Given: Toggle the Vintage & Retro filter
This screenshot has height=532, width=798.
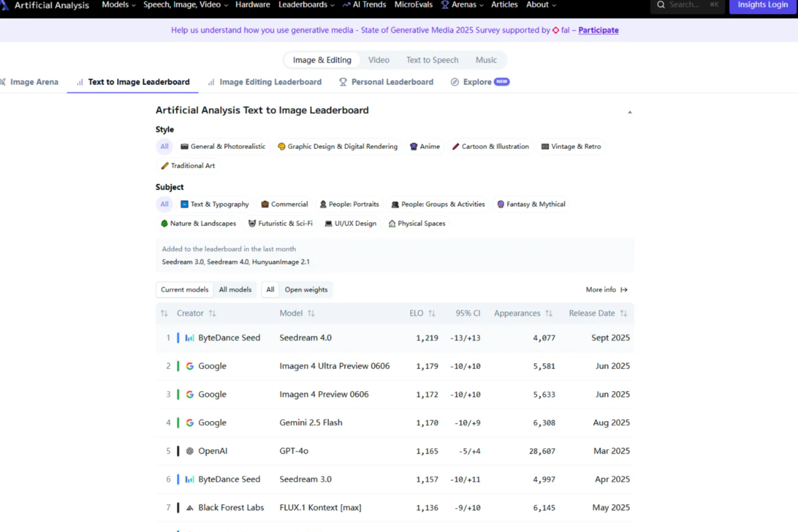Looking at the screenshot, I should click(571, 146).
